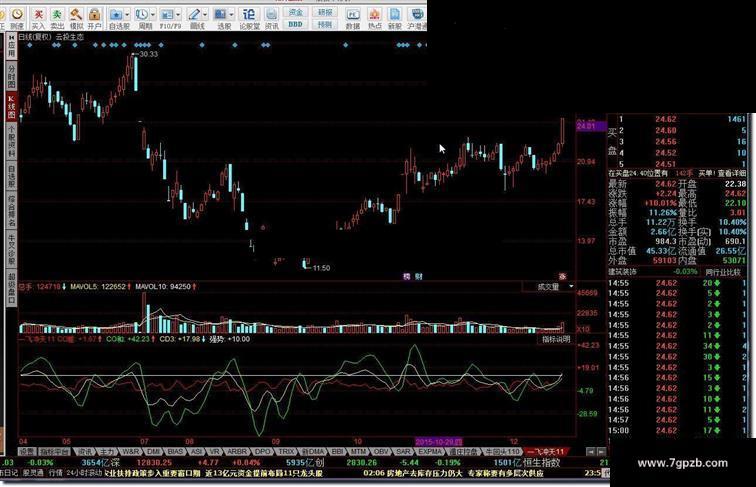Click the red 涨 marker at chart bottom-right
The width and height of the screenshot is (756, 487).
tap(562, 276)
